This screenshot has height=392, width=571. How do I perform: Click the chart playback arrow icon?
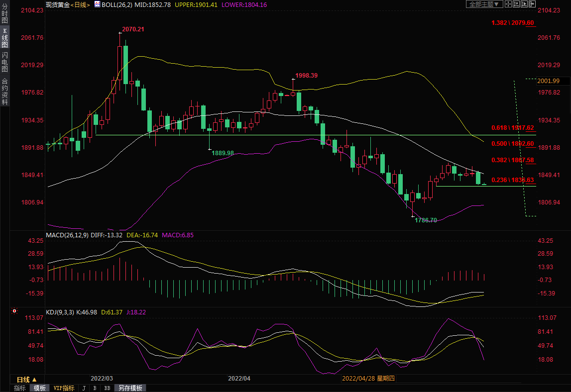coord(524,4)
